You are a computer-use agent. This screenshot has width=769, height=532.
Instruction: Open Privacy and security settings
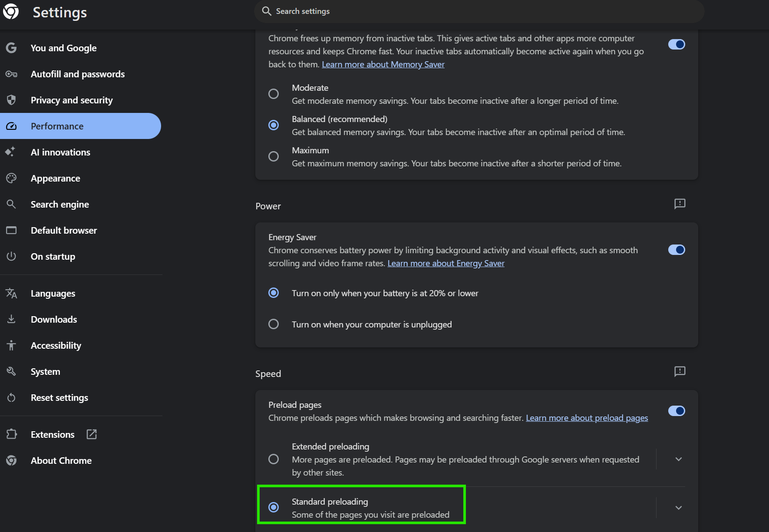[72, 100]
